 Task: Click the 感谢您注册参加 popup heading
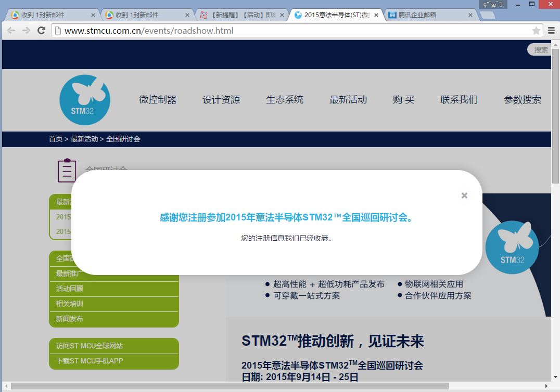(x=287, y=217)
